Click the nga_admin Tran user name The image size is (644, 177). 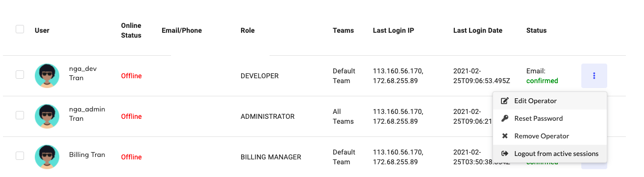87,114
